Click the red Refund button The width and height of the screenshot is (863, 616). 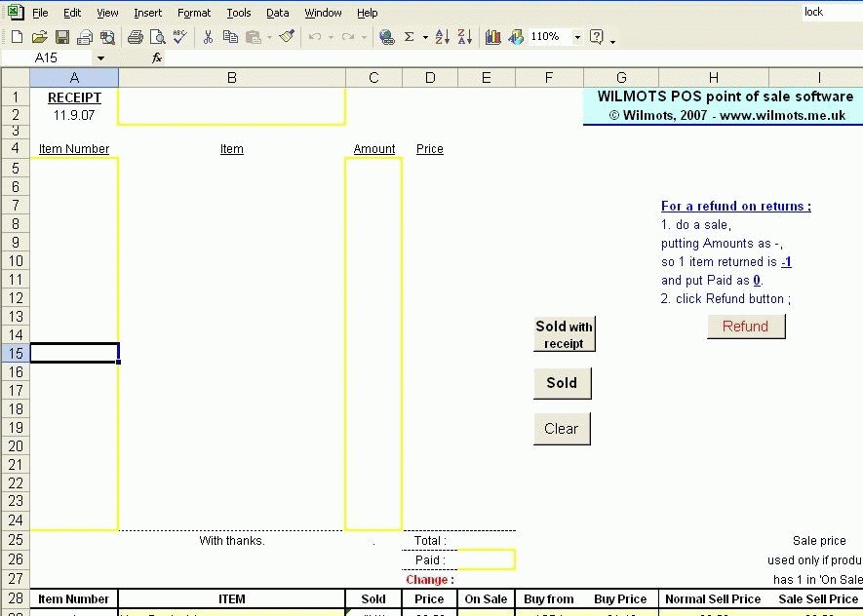746,327
